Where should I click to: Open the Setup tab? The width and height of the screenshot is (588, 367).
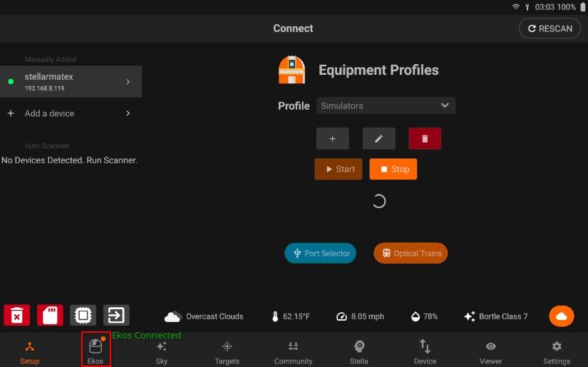(x=30, y=352)
